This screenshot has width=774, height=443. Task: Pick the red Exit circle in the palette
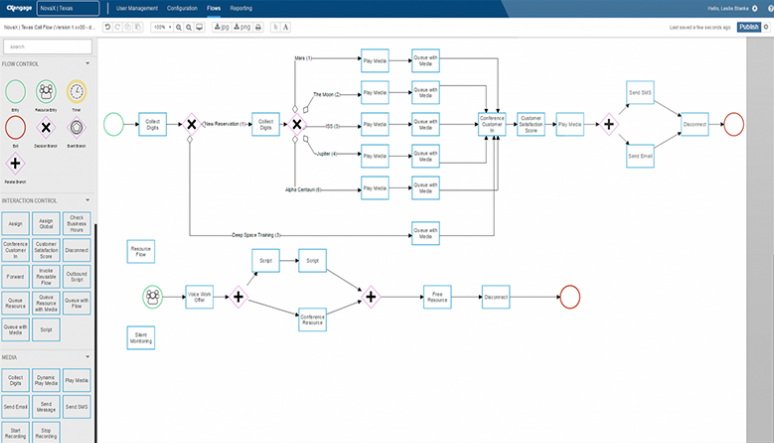tap(15, 127)
